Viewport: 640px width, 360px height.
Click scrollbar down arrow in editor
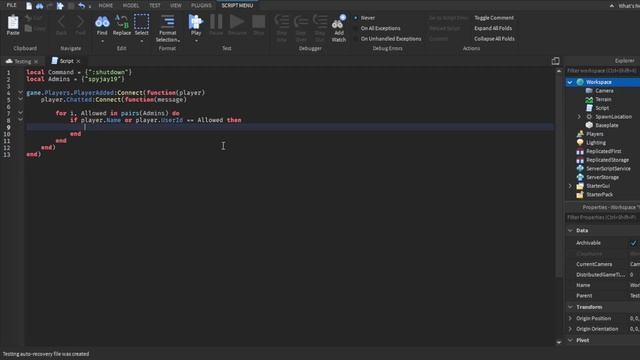(x=559, y=342)
